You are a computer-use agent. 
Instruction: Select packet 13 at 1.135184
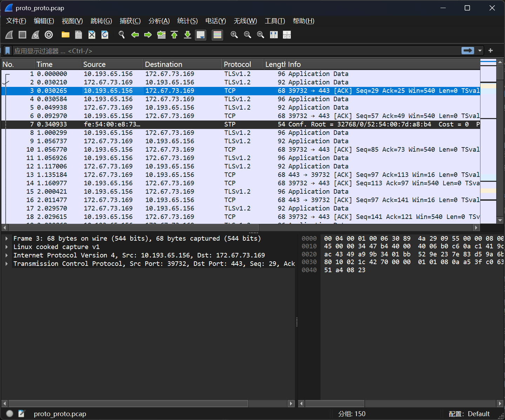pyautogui.click(x=241, y=175)
